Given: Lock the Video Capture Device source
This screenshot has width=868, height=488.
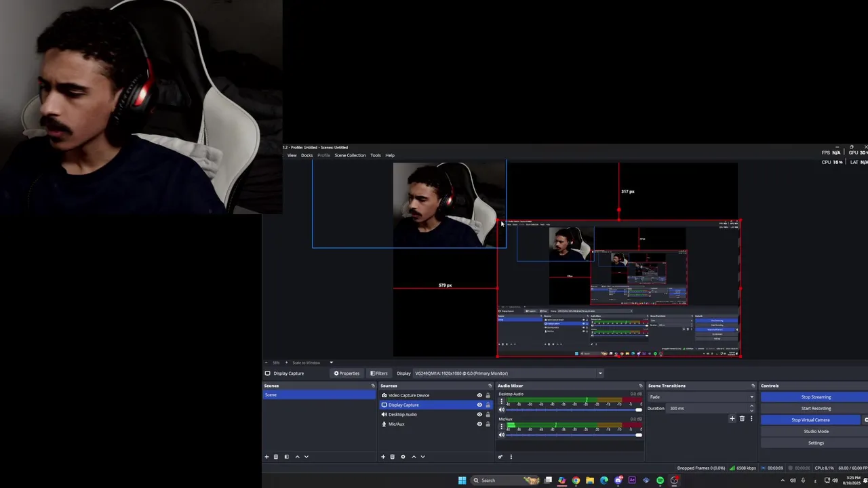Looking at the screenshot, I should (x=488, y=396).
